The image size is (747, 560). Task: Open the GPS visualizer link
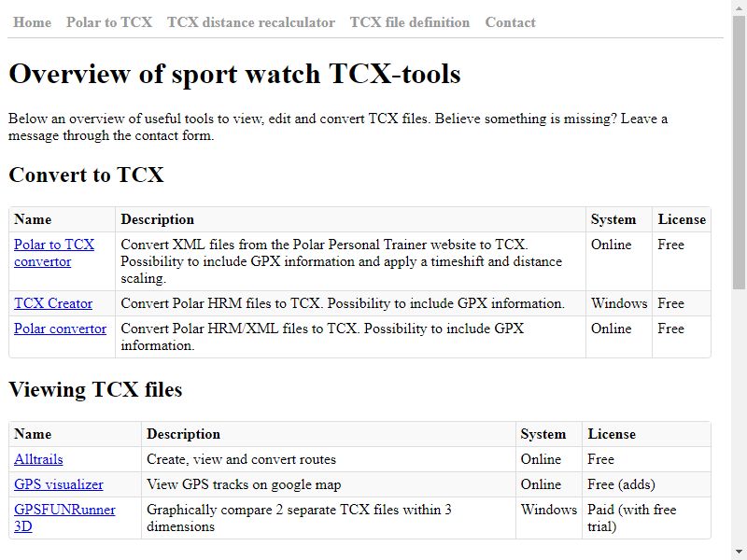59,484
